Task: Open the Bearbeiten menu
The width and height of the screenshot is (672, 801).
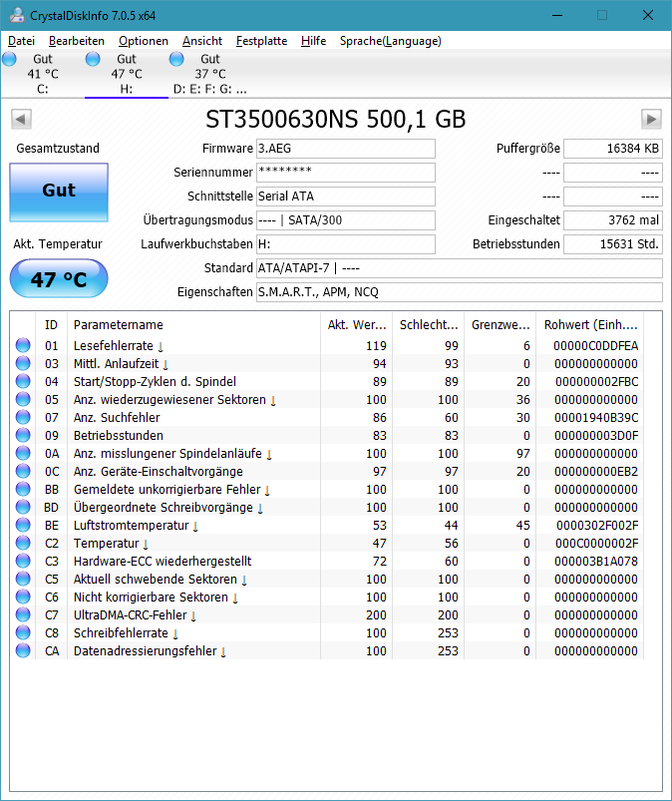Action: 77,41
